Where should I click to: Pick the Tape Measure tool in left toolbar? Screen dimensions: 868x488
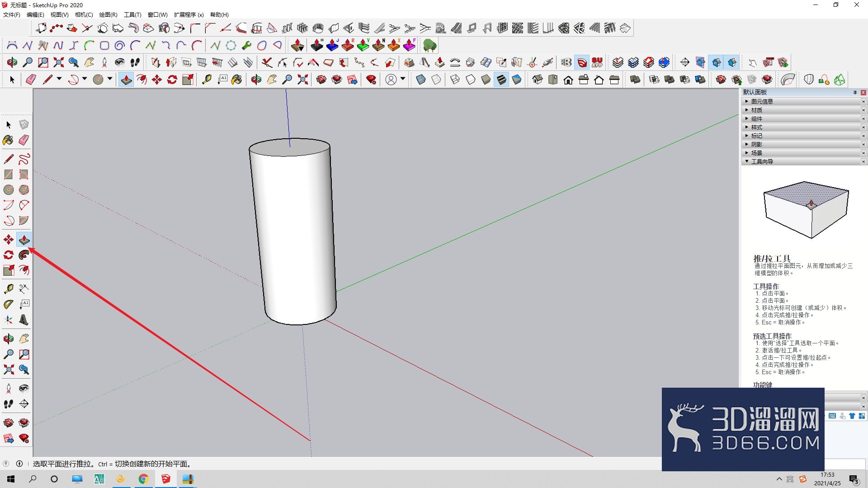pyautogui.click(x=9, y=289)
